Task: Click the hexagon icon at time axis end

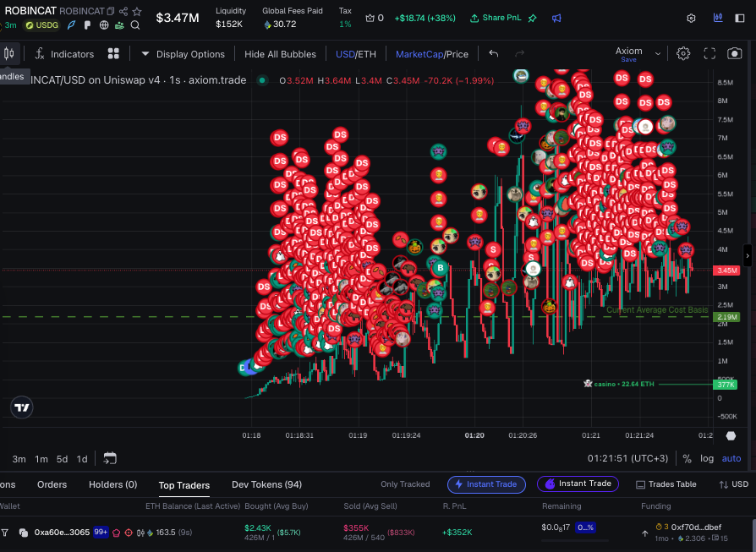Action: [731, 436]
